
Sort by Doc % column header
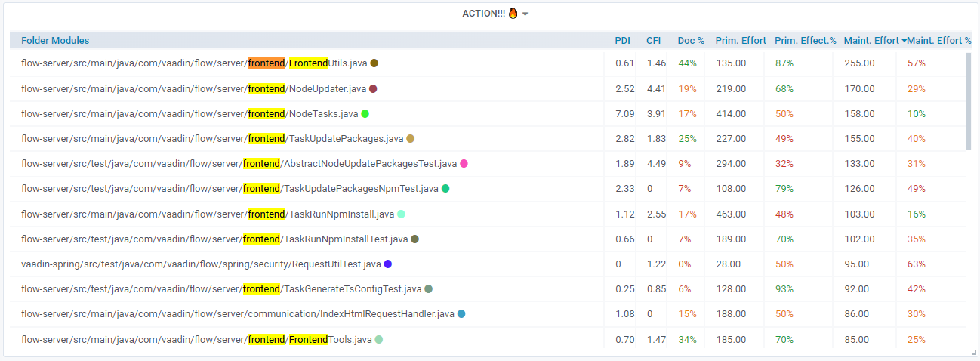click(x=691, y=41)
